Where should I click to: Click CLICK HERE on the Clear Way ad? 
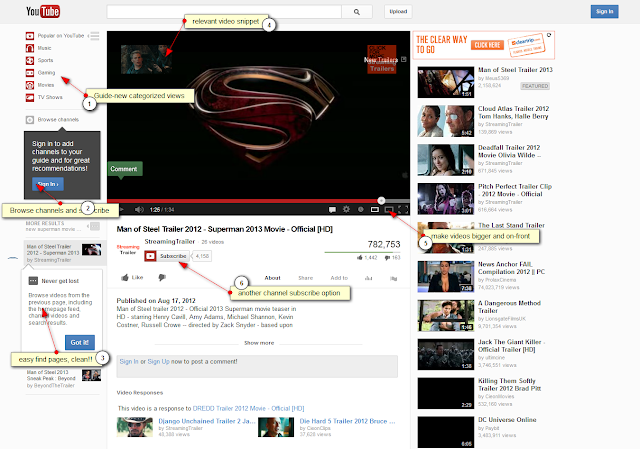(x=487, y=45)
